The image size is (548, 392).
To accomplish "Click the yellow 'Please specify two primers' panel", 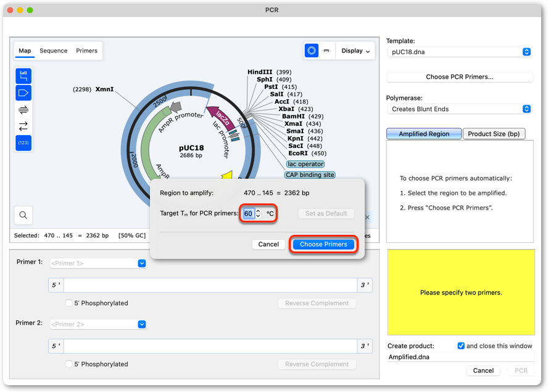I will click(460, 292).
